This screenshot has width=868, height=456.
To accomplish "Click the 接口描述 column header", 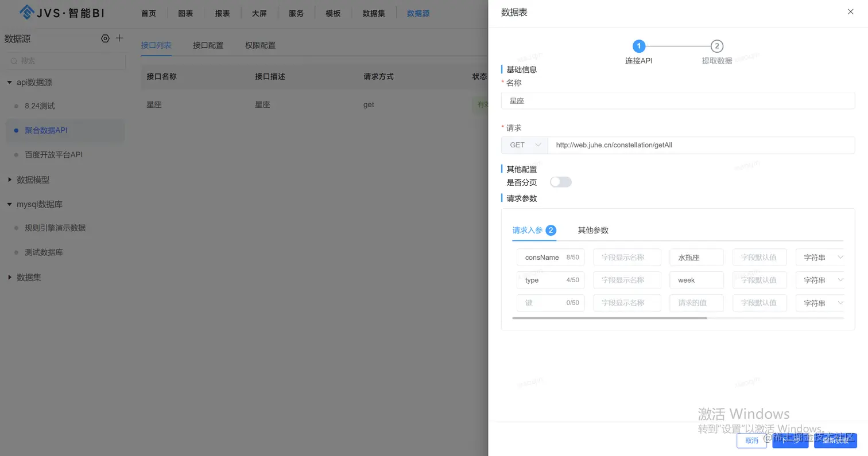I will [270, 76].
